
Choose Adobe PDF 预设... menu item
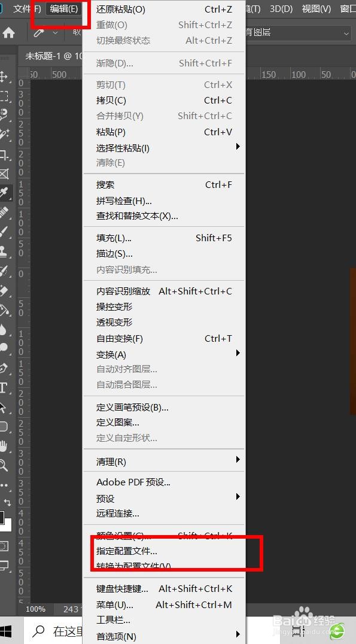point(165,482)
